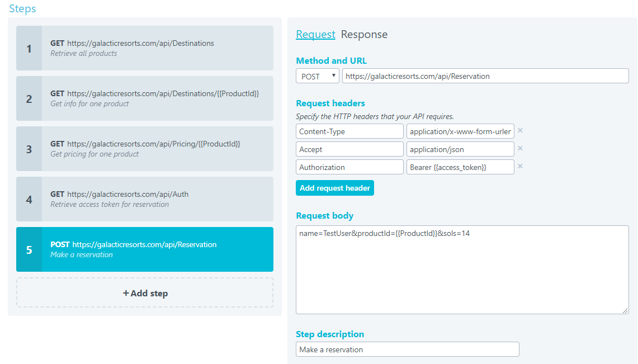Screen dimensions: 638x364
Task: Edit the application/json header value
Action: point(460,149)
